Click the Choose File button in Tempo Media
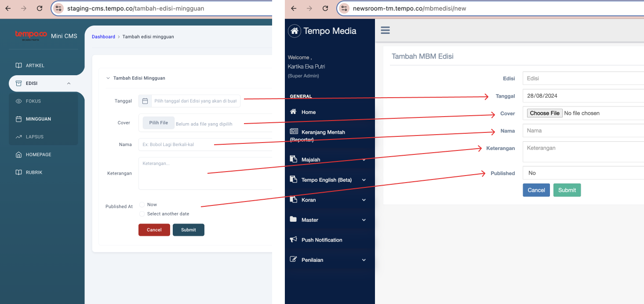 (x=545, y=113)
